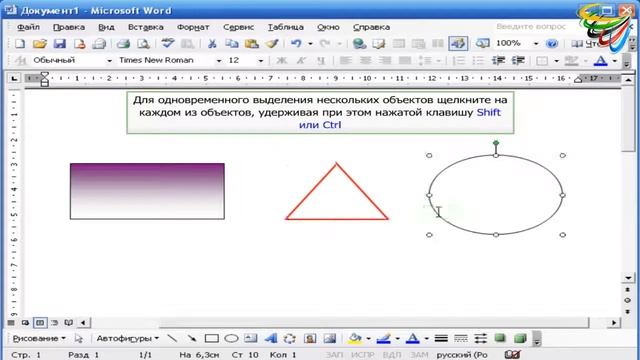Activate the Format Painter brush

(x=272, y=43)
